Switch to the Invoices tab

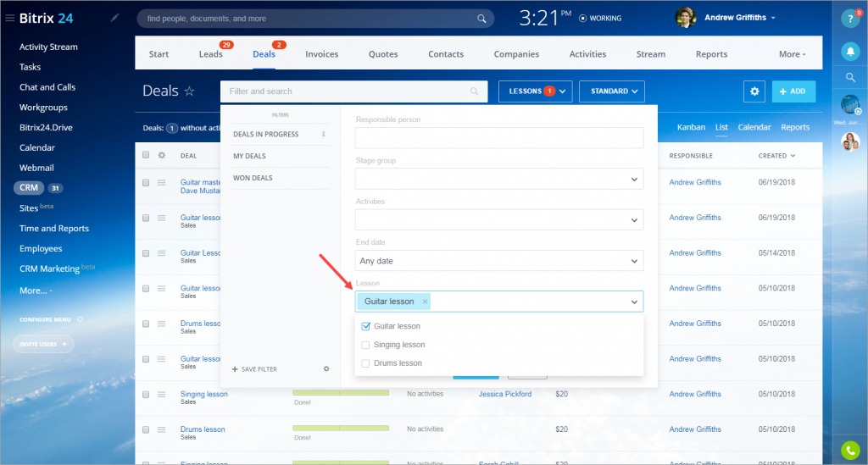pyautogui.click(x=321, y=54)
